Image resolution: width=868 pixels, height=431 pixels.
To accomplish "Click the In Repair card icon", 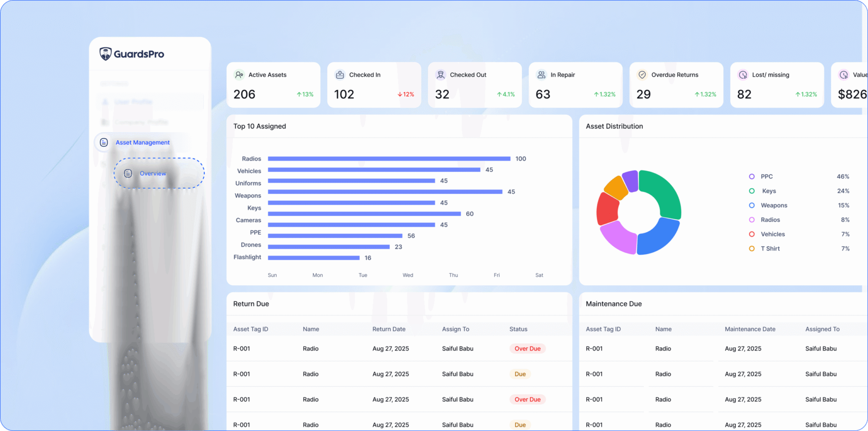I will (541, 75).
